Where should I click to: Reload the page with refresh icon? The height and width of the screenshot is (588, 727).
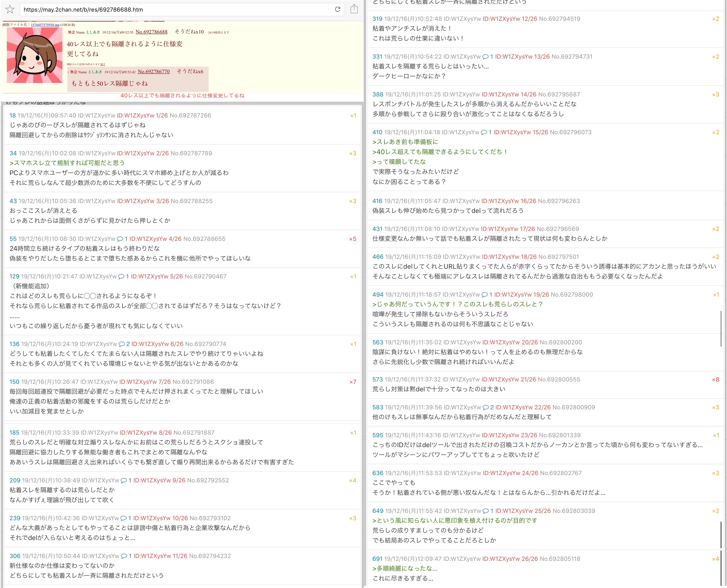pyautogui.click(x=337, y=9)
